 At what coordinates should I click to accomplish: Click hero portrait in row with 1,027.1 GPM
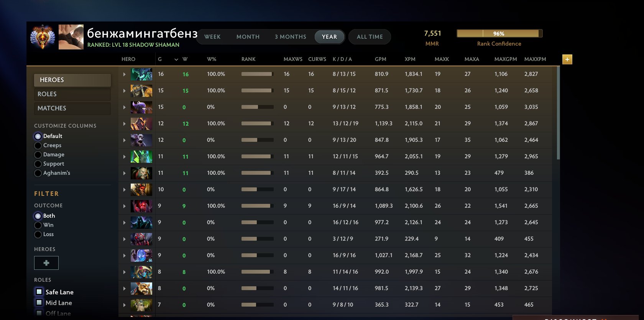point(141,256)
